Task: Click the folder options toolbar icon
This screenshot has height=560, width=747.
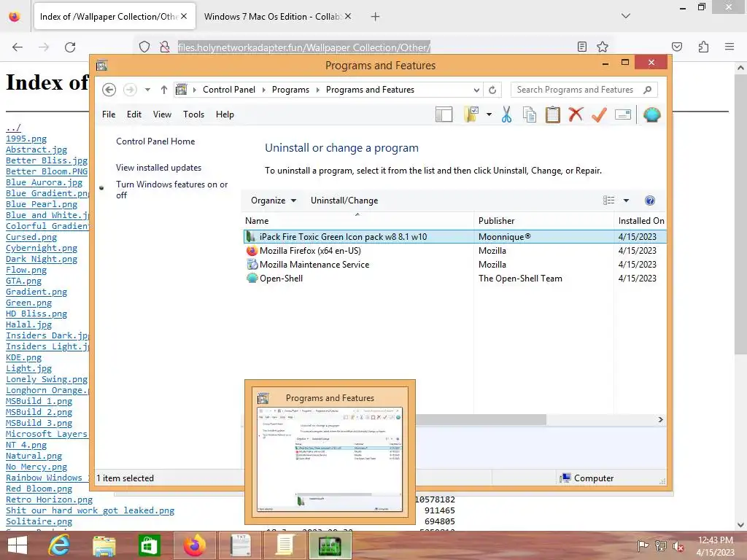Action: click(471, 114)
